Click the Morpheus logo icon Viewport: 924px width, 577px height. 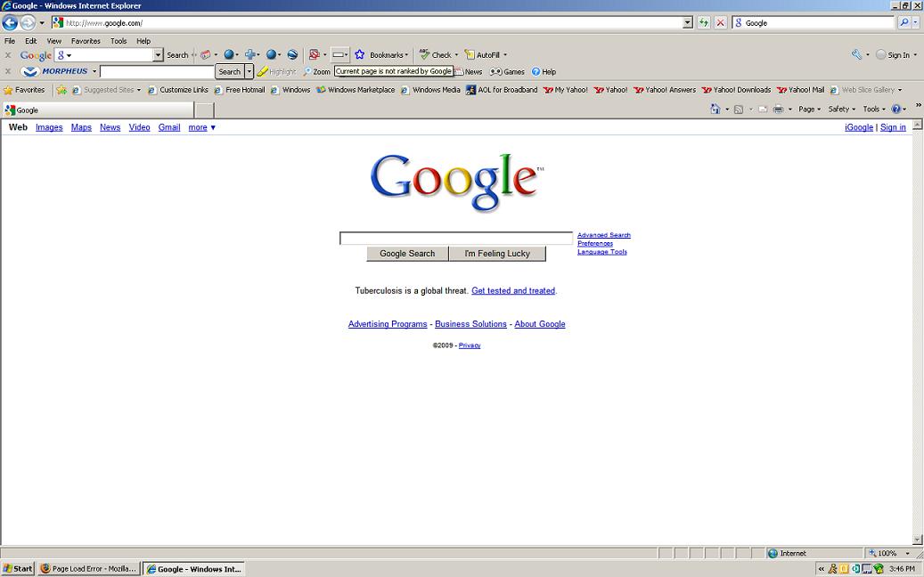point(30,71)
